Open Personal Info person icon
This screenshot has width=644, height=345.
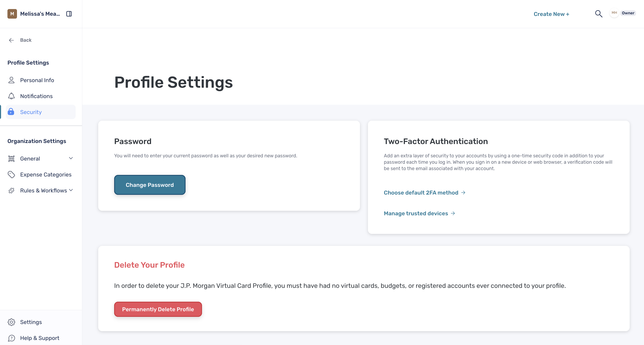(x=11, y=80)
